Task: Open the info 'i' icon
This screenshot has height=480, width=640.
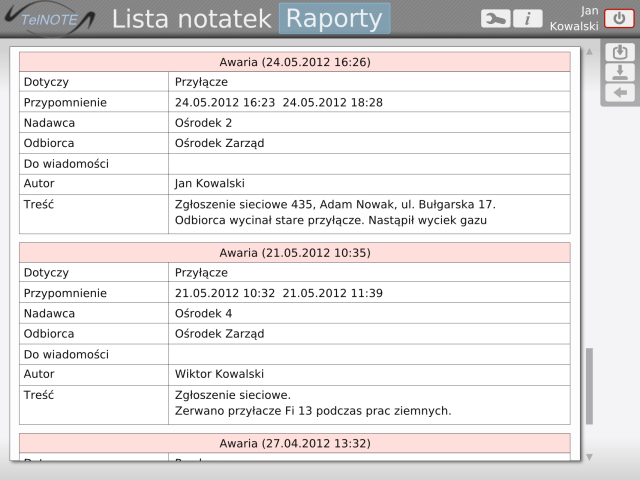Action: pos(527,19)
